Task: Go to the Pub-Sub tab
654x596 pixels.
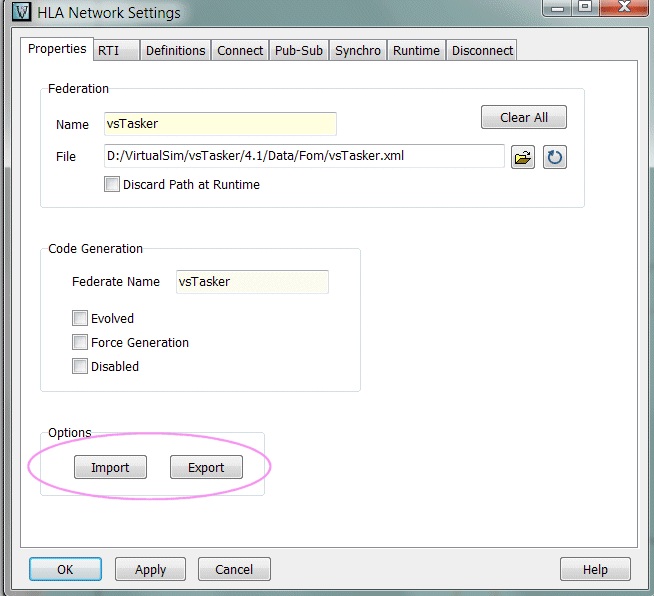Action: point(299,51)
